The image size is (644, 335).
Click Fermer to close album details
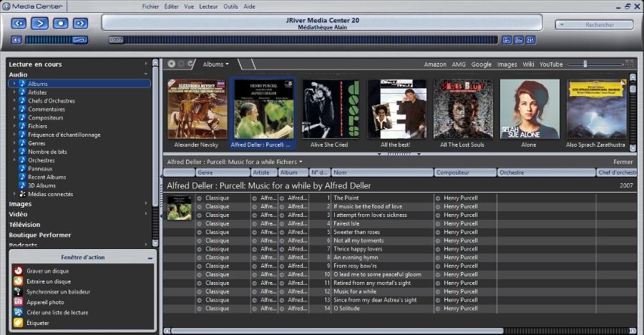pyautogui.click(x=623, y=162)
